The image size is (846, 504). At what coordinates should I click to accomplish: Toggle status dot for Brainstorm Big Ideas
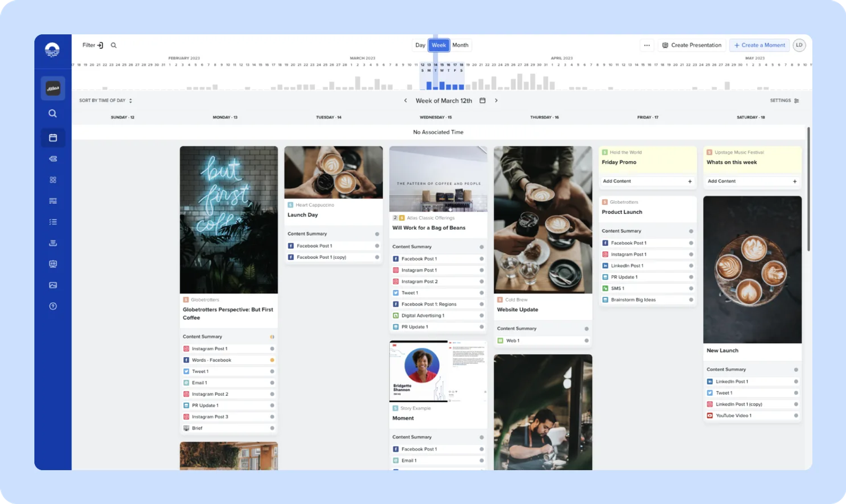[691, 300]
